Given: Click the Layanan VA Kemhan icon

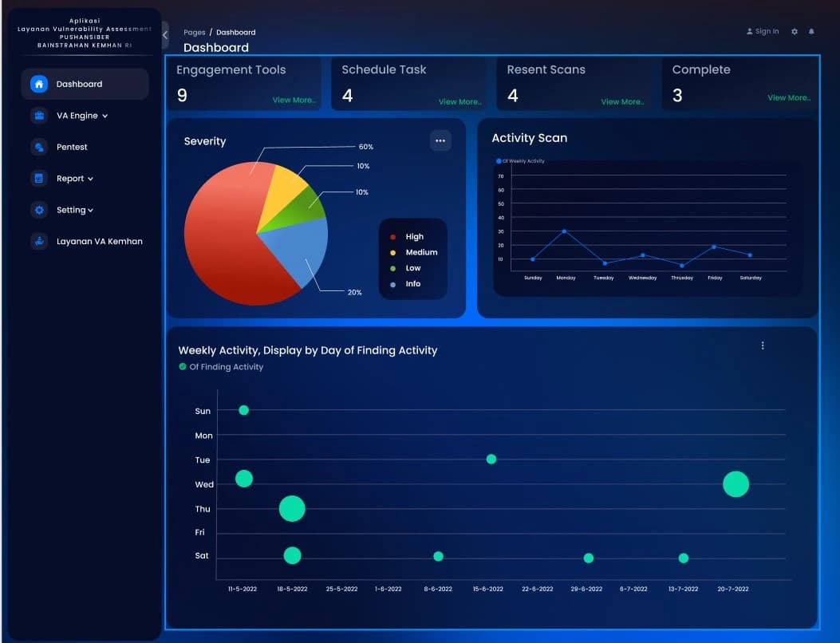Looking at the screenshot, I should click(39, 241).
